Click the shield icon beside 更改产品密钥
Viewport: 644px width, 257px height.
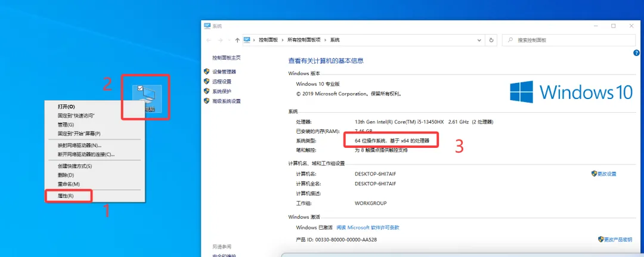click(x=601, y=239)
